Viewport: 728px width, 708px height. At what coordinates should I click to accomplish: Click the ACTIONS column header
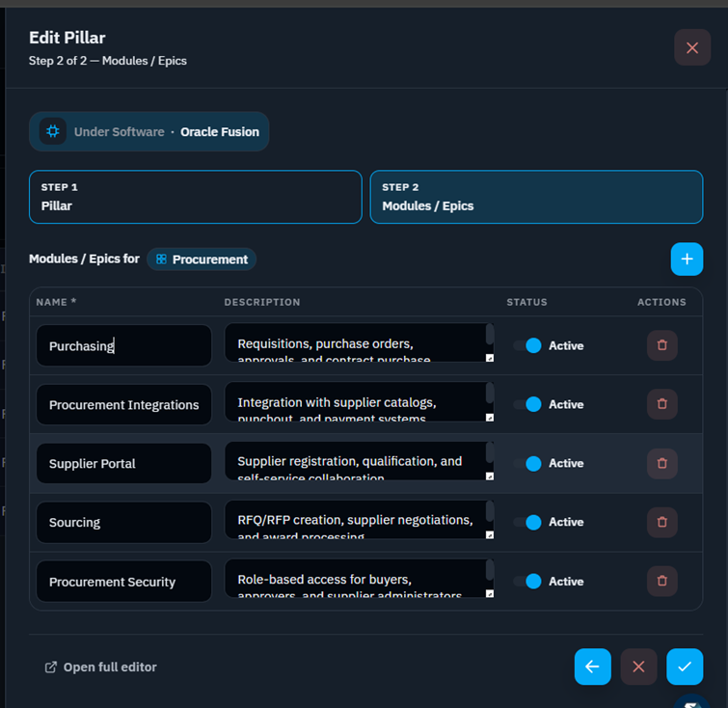(661, 302)
